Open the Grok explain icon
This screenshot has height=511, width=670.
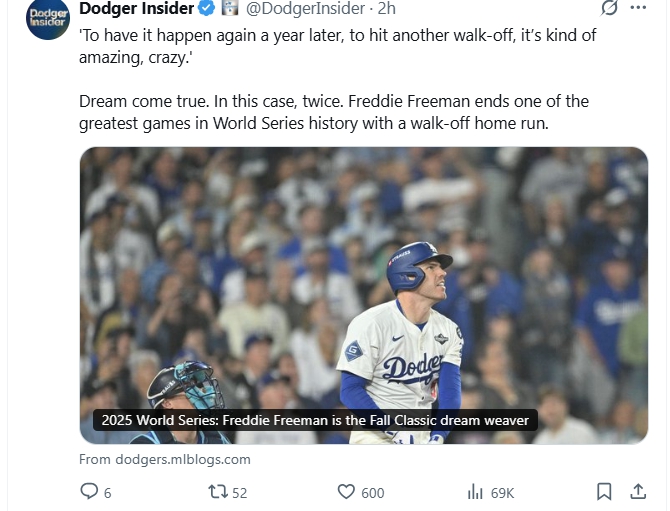(609, 8)
